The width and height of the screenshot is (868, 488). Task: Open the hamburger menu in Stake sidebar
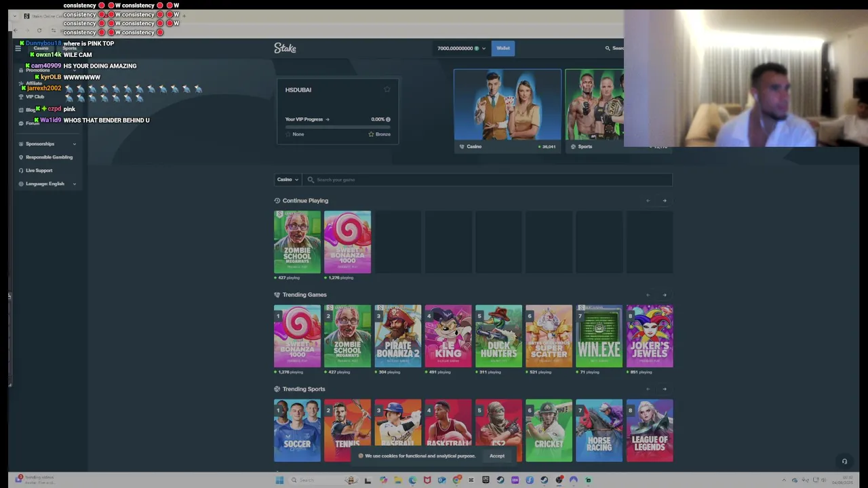pos(18,48)
